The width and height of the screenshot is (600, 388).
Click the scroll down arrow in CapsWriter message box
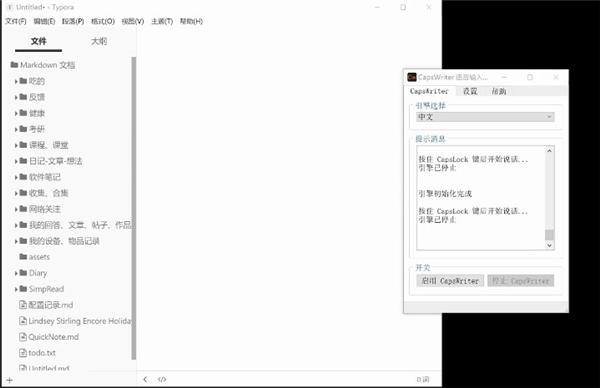[x=549, y=245]
